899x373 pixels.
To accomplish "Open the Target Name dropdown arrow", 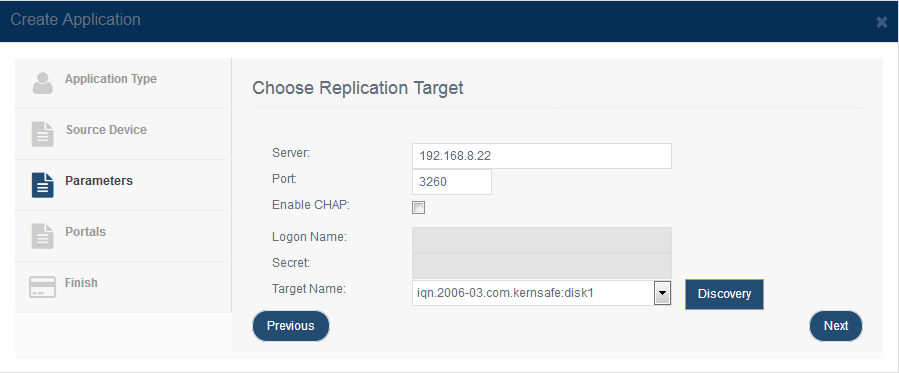I will (662, 293).
